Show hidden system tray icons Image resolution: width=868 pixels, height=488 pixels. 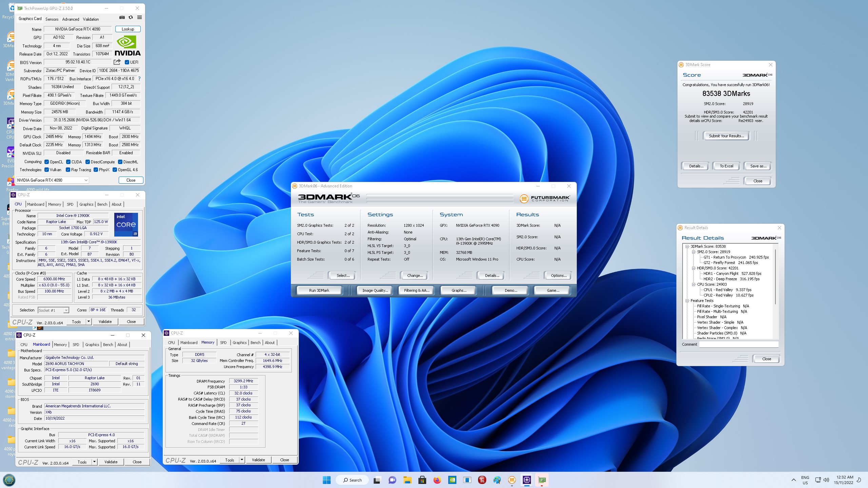coord(793,480)
